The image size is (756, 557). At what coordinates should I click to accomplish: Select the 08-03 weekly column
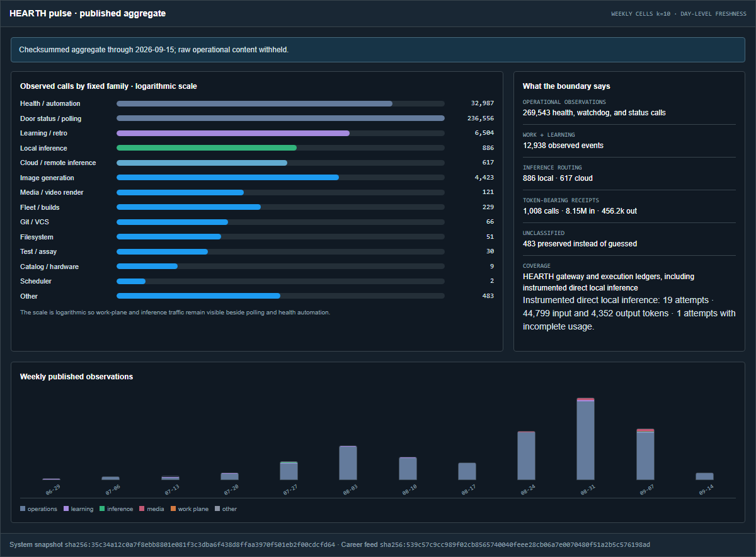coord(348,463)
